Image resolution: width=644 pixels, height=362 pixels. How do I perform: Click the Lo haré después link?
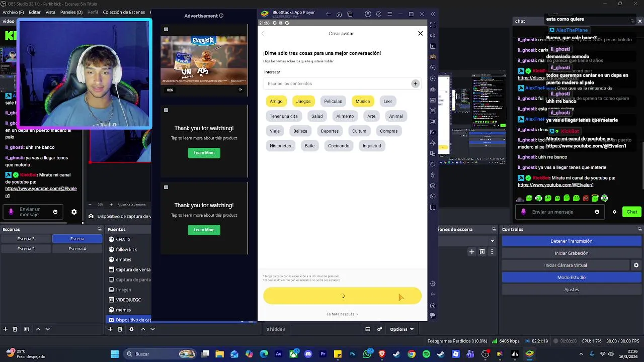(x=342, y=314)
